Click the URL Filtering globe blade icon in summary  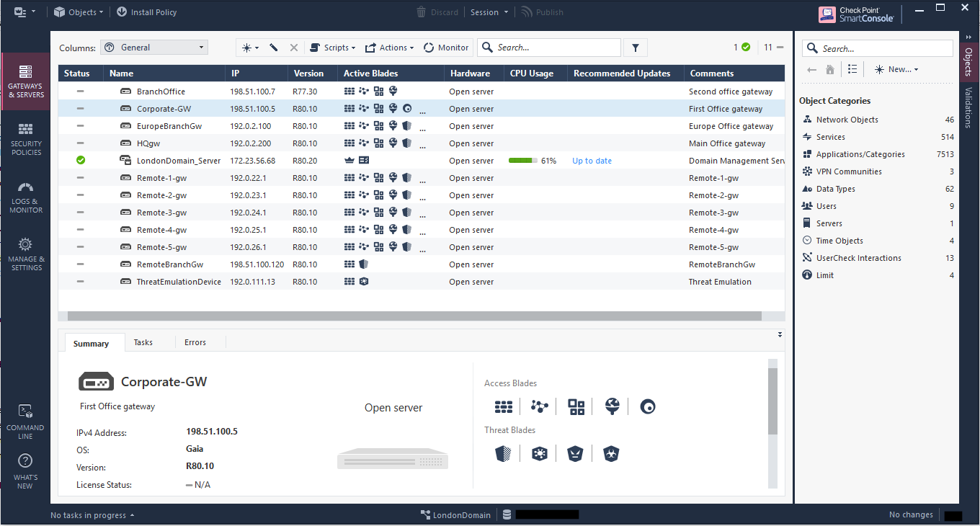click(x=612, y=407)
